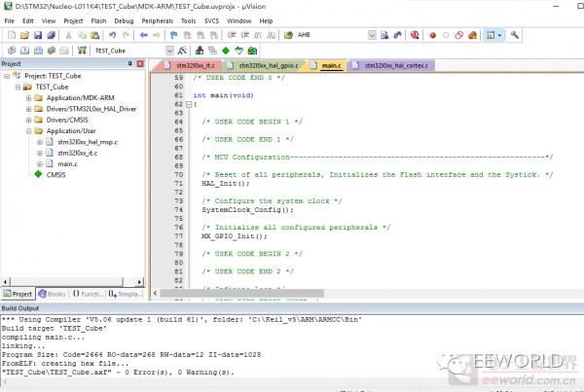The height and width of the screenshot is (392, 584).
Task: Toggle the Project panel auto-hide pin
Action: coord(129,63)
